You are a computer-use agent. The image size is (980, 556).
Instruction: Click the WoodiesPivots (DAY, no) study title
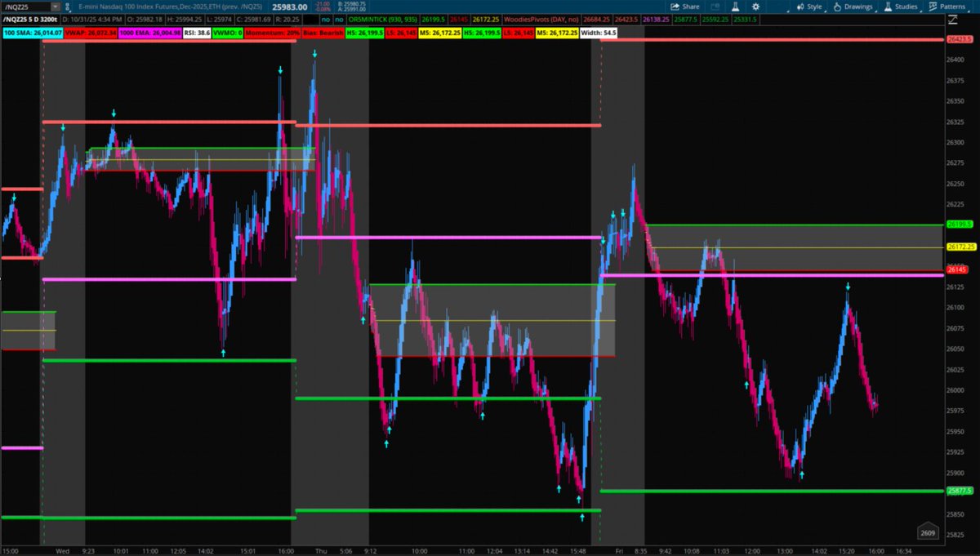click(542, 19)
